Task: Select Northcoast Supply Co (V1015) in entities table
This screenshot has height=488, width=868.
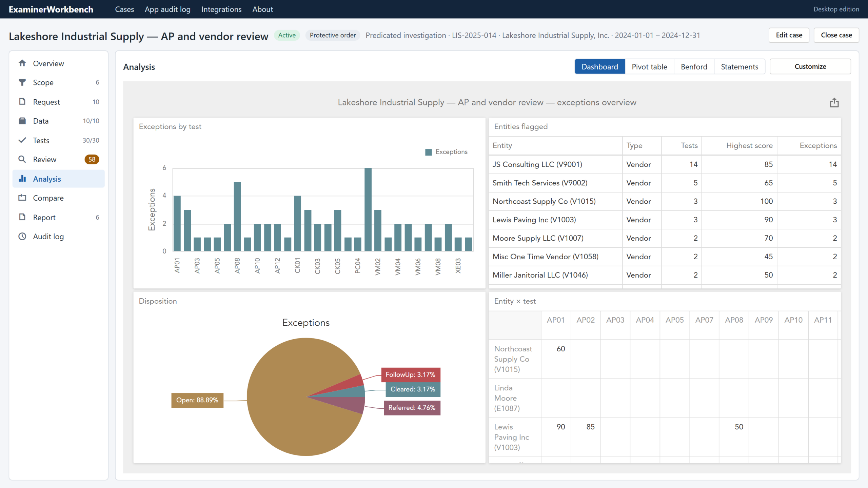Action: click(544, 201)
